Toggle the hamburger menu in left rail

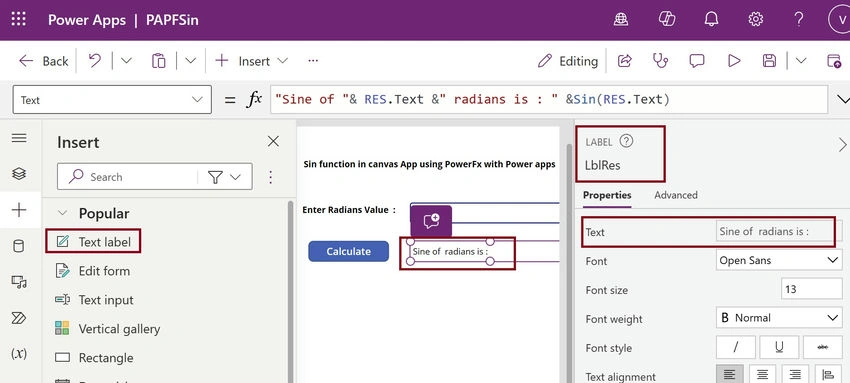click(x=19, y=138)
